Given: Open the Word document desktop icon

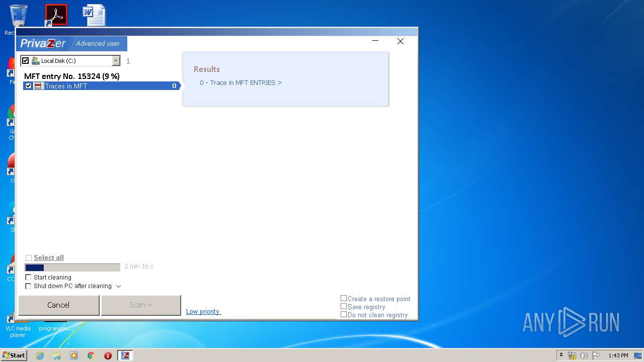Looking at the screenshot, I should click(94, 15).
